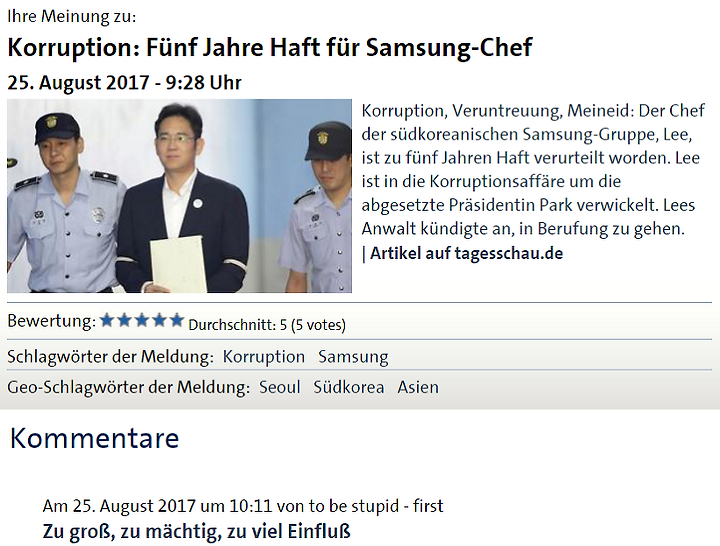Select the 'Korruption' keyword tag
This screenshot has width=720, height=546.
point(264,357)
